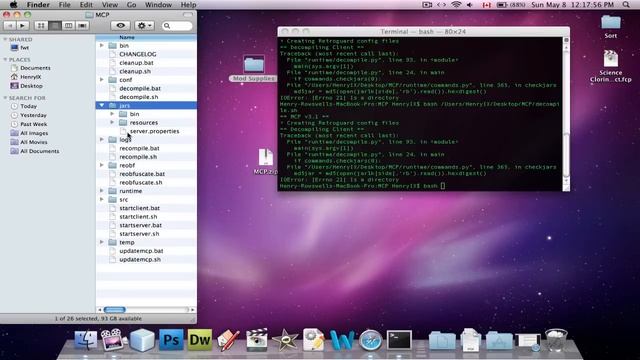Viewport: 640px width, 360px height.
Task: Toggle Finder toolbar with pill button
Action: pos(188,15)
